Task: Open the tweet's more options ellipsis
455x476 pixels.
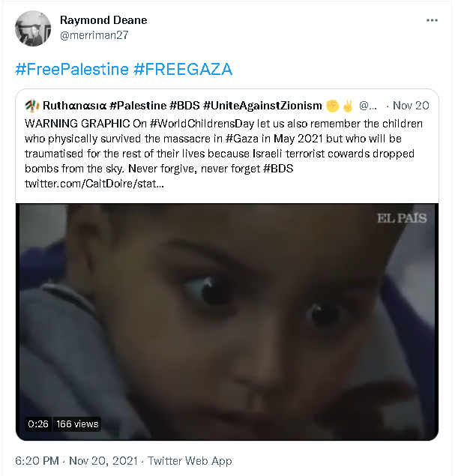Action: (433, 20)
